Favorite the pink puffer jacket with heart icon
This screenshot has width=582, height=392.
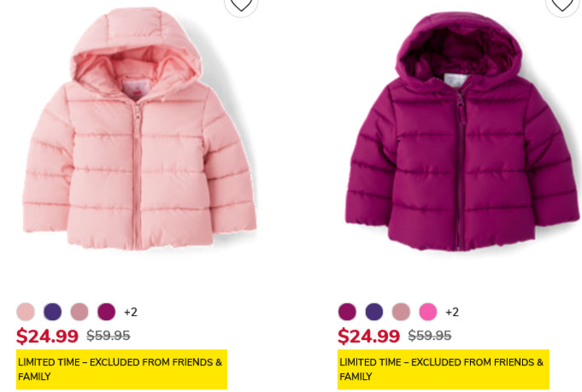[x=241, y=5]
